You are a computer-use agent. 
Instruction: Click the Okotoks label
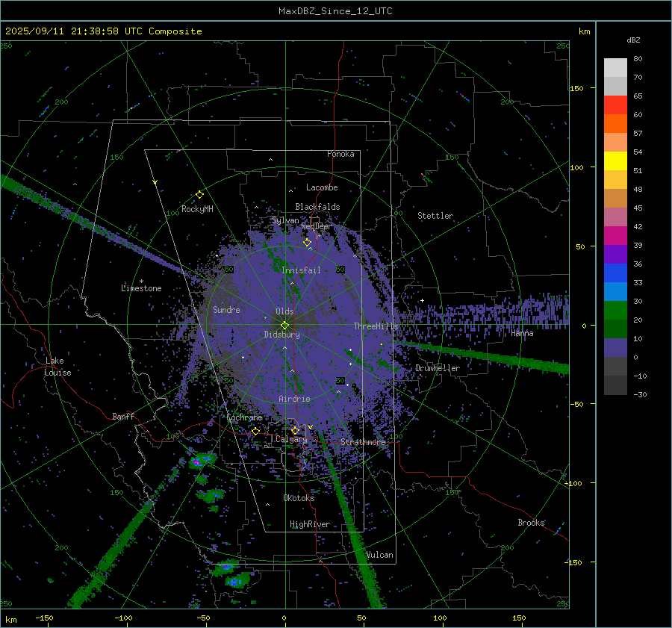point(299,498)
